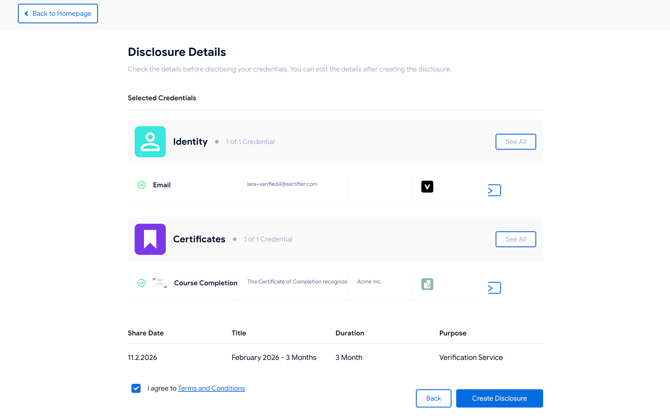The width and height of the screenshot is (670, 419).
Task: Click the green checkmark beside Email
Action: (141, 185)
